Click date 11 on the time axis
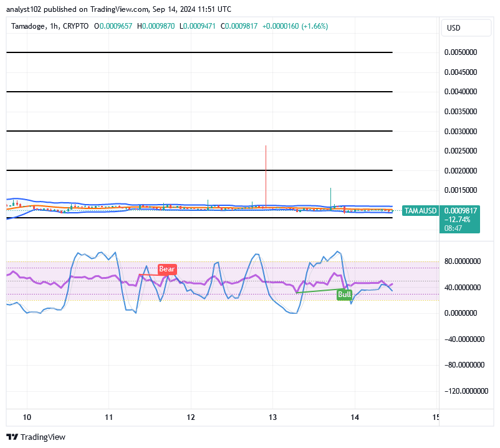 [x=109, y=417]
